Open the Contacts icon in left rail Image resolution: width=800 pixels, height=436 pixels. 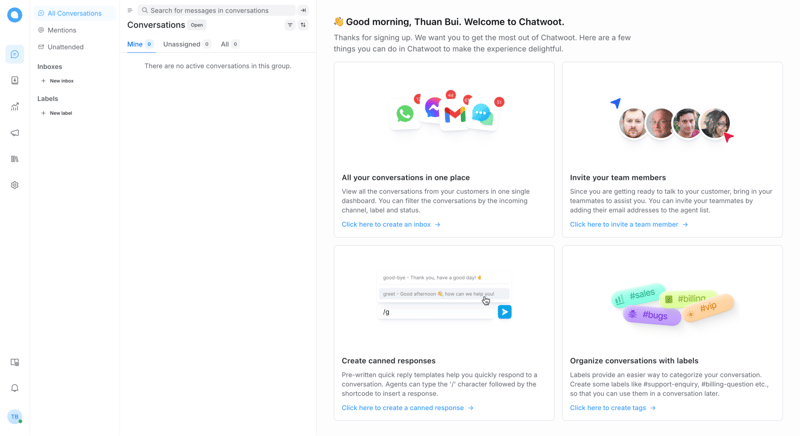[x=15, y=80]
